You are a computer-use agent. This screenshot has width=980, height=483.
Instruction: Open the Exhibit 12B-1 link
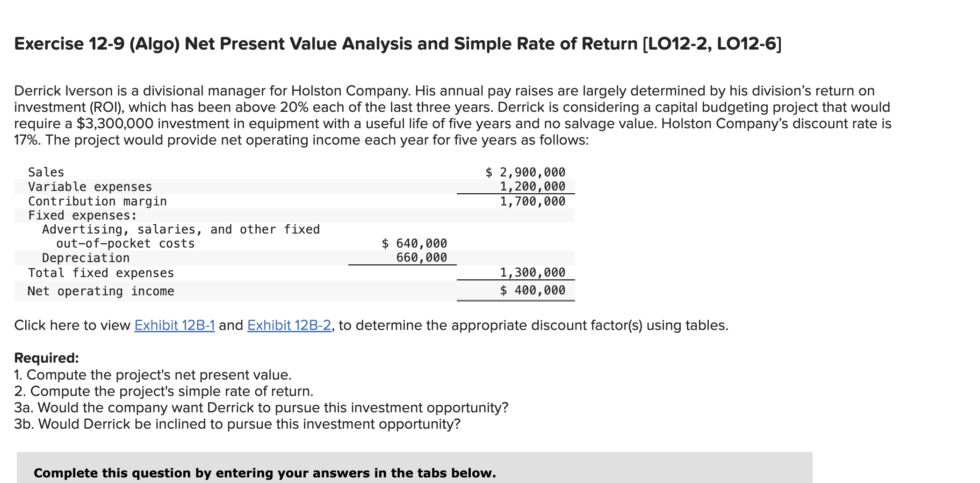pyautogui.click(x=173, y=325)
